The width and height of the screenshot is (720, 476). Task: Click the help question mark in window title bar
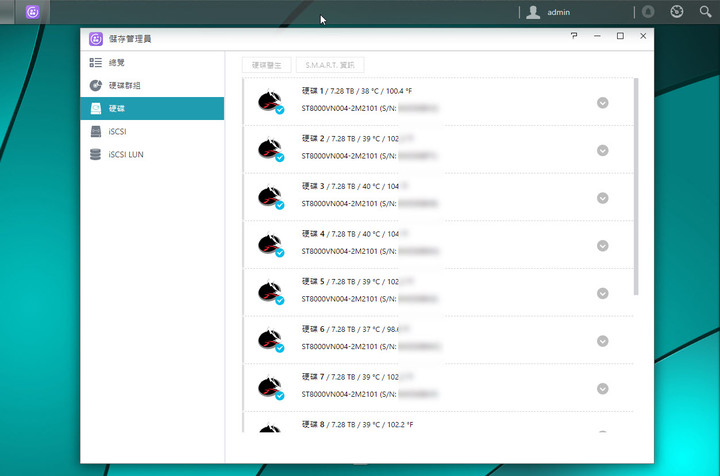[x=574, y=35]
